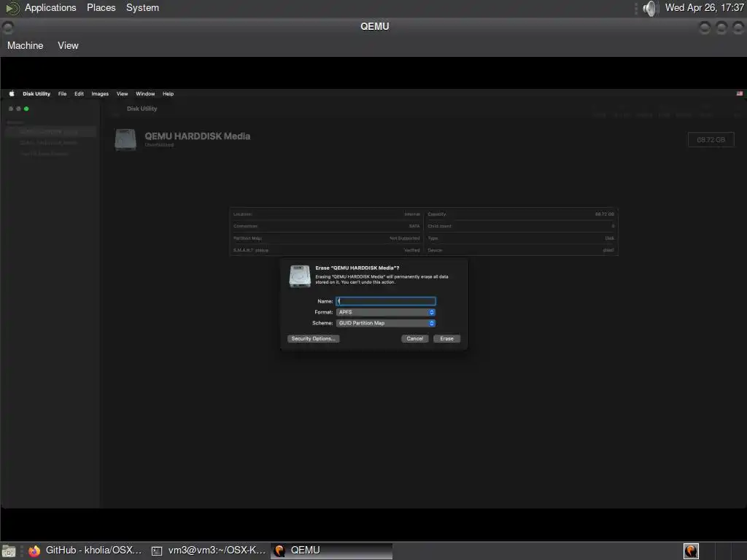Click the Connection row showing SATA
The width and height of the screenshot is (747, 560).
(327, 226)
